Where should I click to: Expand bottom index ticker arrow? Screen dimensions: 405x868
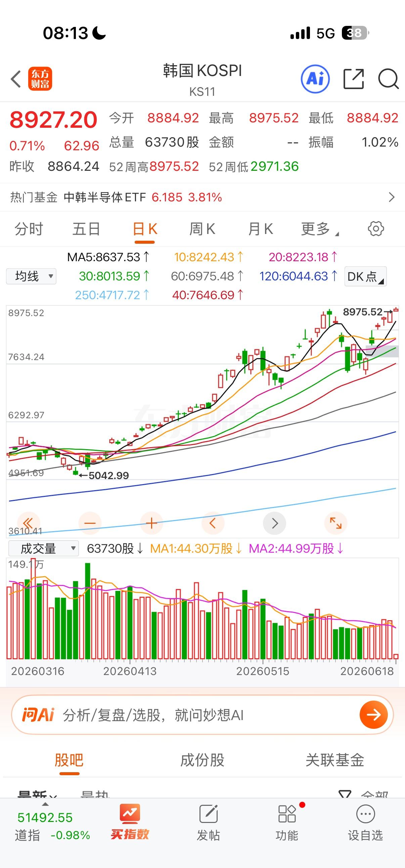[x=45, y=804]
